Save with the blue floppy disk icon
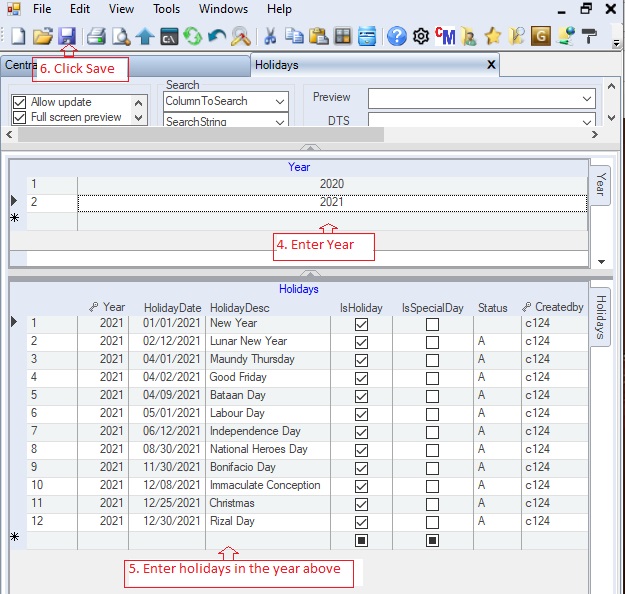Image resolution: width=625 pixels, height=594 pixels. click(x=67, y=36)
